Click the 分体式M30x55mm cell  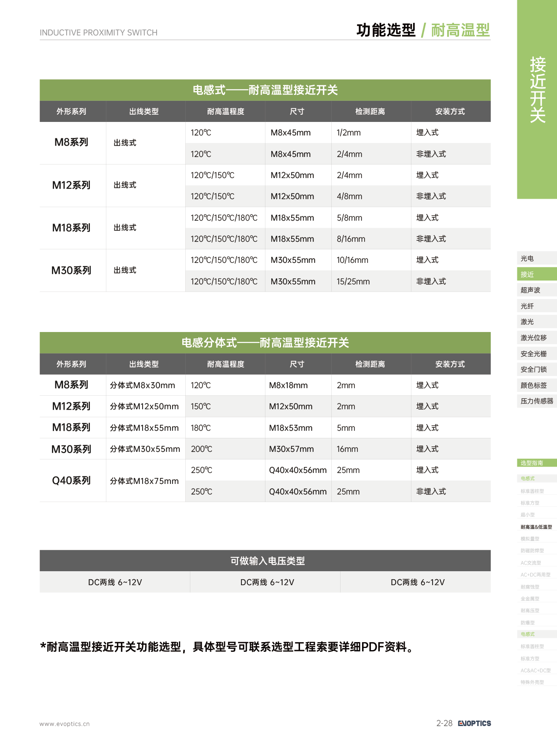[145, 449]
